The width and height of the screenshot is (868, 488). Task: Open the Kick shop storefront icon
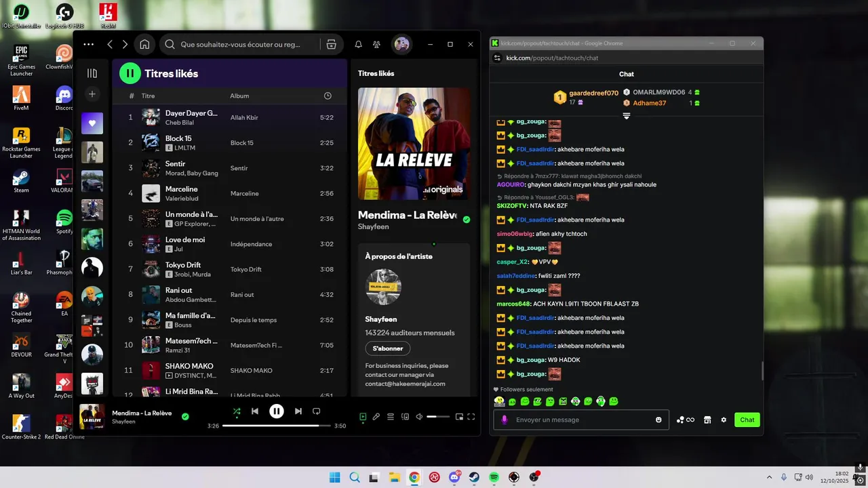click(707, 420)
